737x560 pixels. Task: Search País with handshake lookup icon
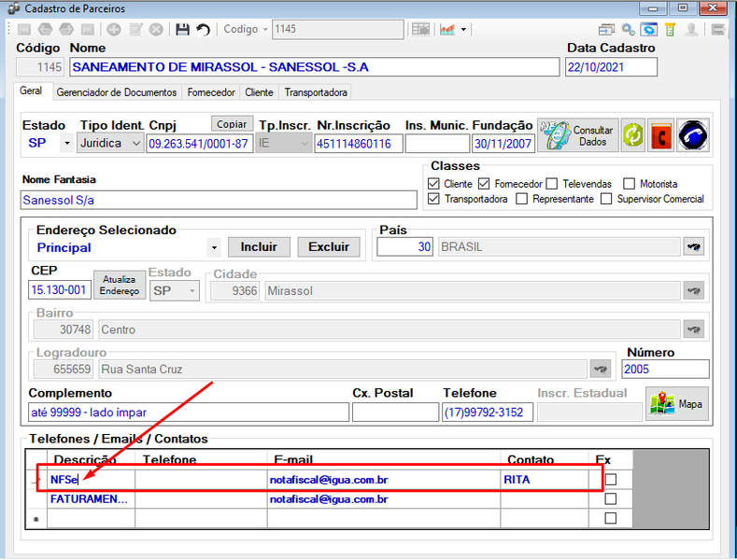693,246
